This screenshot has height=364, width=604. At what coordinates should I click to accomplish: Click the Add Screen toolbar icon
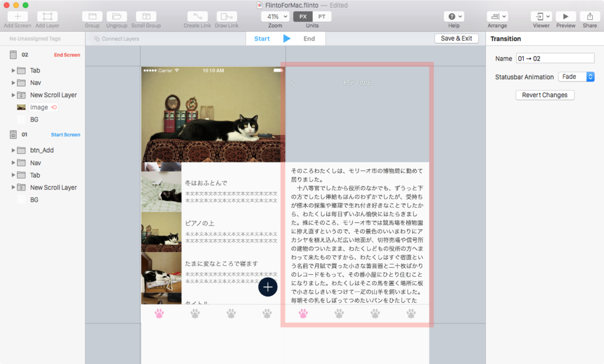(x=18, y=17)
